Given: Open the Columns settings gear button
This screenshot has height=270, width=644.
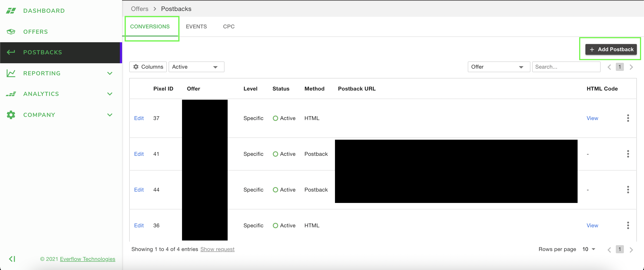Looking at the screenshot, I should [148, 67].
